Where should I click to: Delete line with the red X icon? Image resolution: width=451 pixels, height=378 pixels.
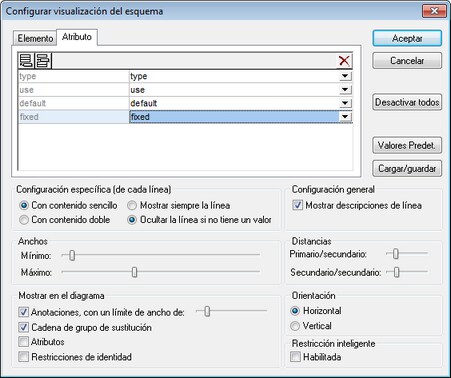[344, 61]
